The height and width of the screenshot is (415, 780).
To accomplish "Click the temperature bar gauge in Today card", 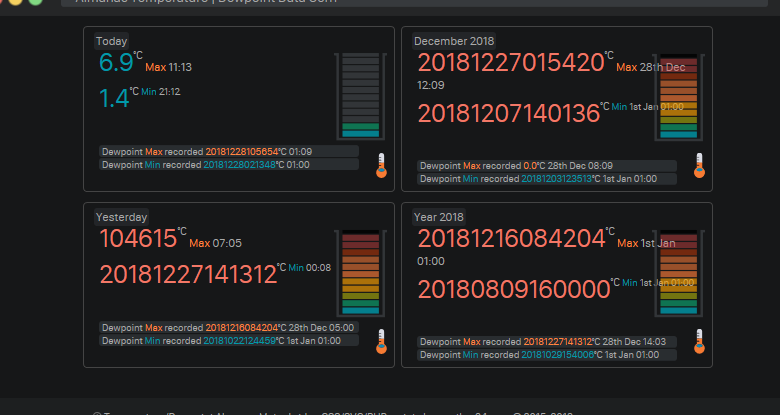I will tap(361, 96).
